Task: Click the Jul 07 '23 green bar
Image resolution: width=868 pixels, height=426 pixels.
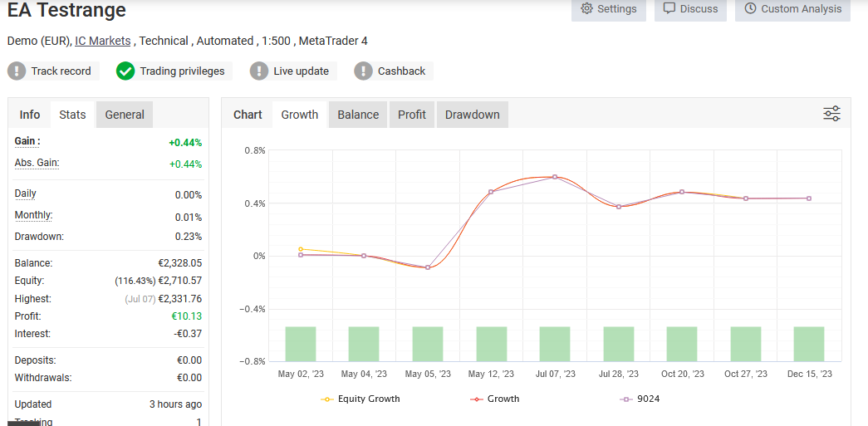Action: click(555, 344)
